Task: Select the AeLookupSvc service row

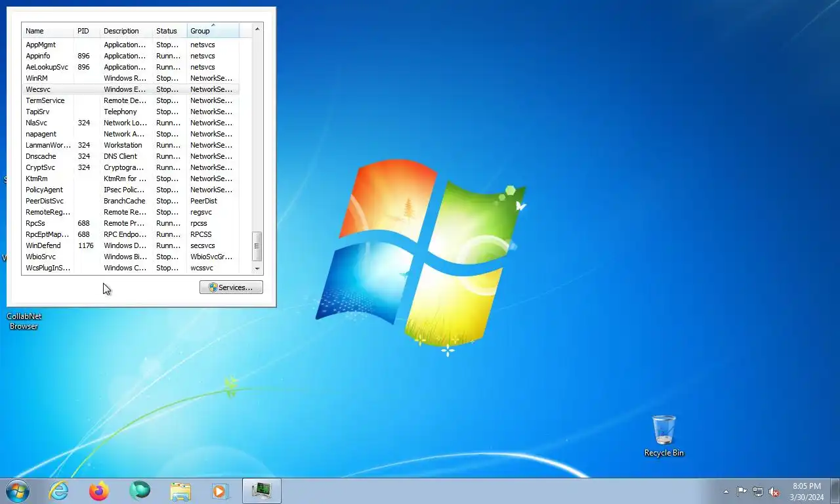Action: pyautogui.click(x=131, y=67)
